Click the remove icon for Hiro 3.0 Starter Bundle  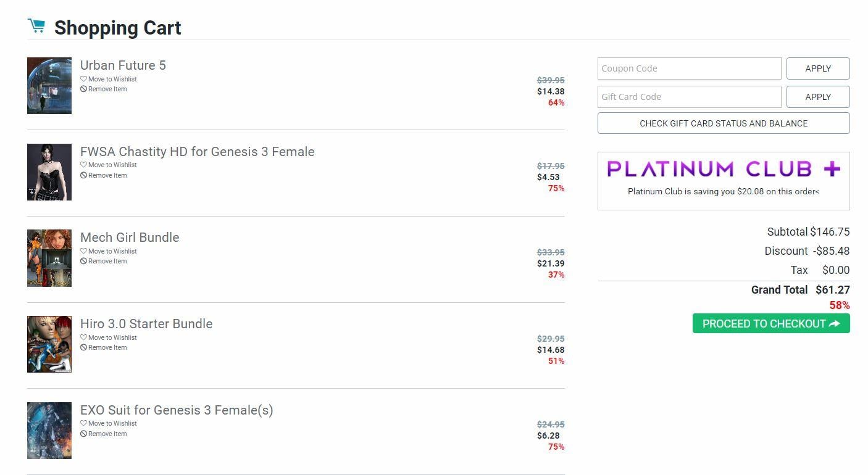[x=83, y=347]
